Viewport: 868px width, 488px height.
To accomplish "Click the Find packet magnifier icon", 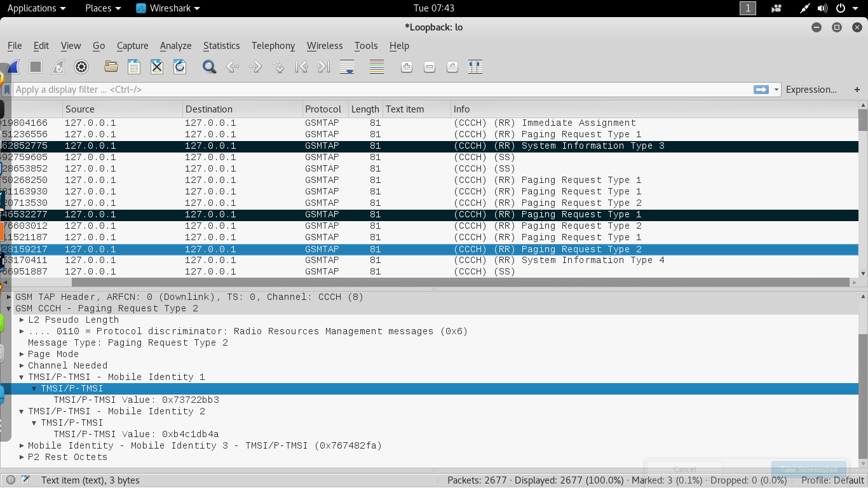I will coord(209,67).
